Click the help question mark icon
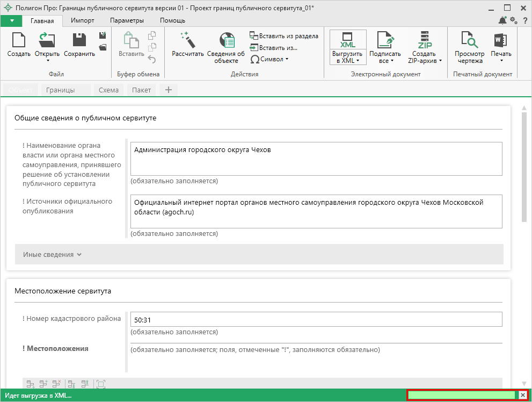The height and width of the screenshot is (402, 532). 525,20
